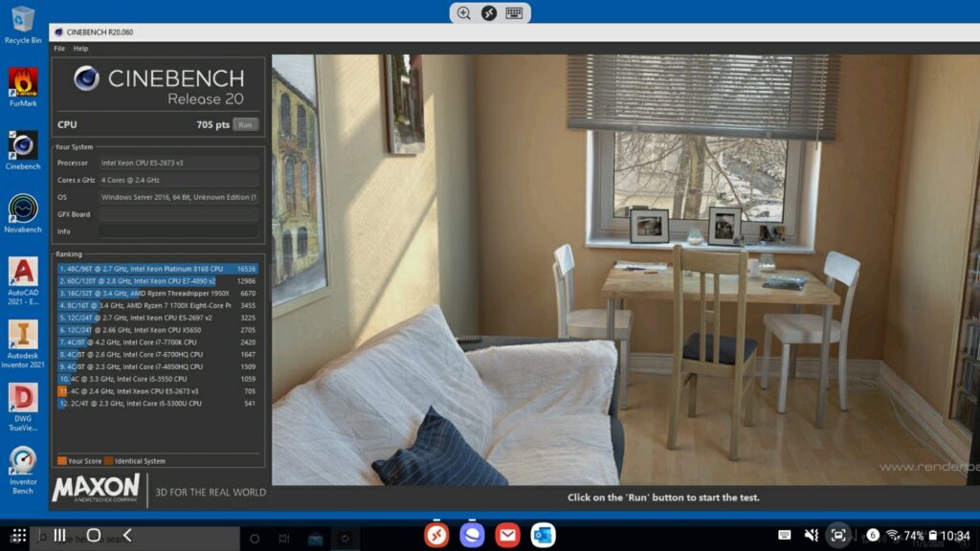The width and height of the screenshot is (980, 551).
Task: Open the Outlook app in the dock
Action: (x=544, y=536)
